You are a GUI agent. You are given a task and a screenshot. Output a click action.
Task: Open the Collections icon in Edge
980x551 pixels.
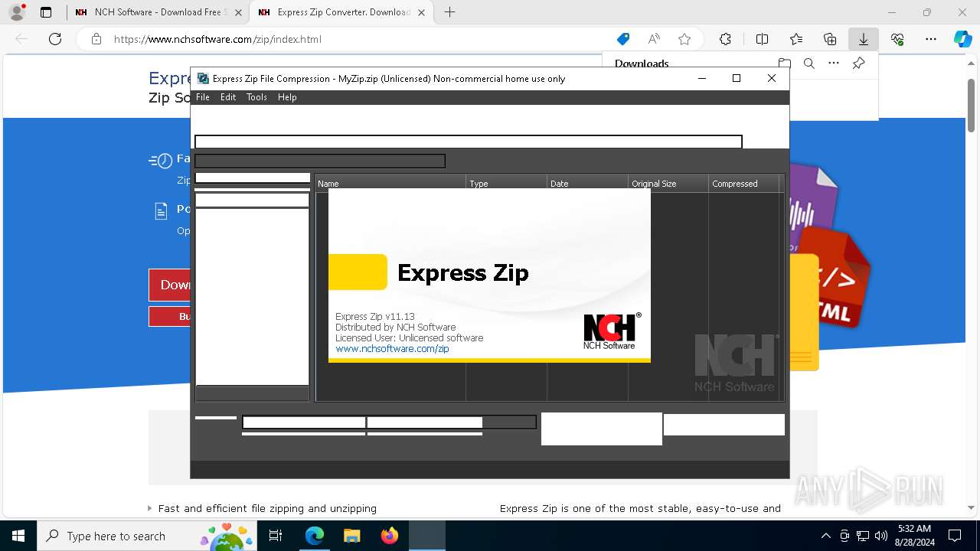[x=830, y=39]
